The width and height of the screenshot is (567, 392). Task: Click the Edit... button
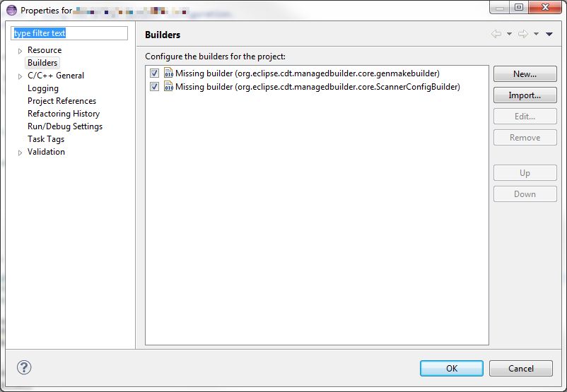coord(525,117)
